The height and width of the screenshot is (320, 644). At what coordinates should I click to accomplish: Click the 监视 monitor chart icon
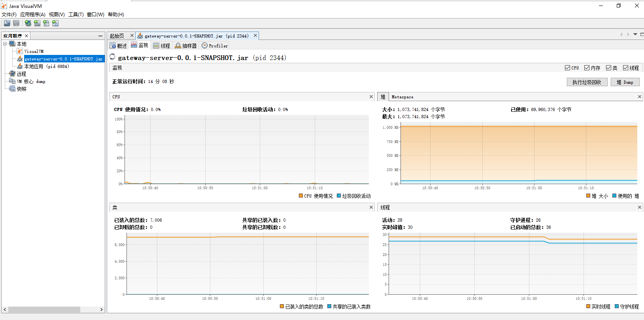point(134,45)
